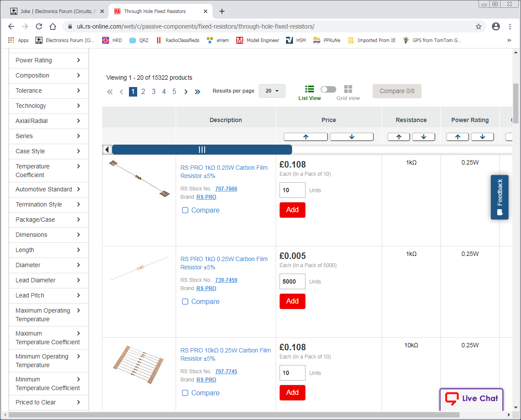This screenshot has width=521, height=420.
Task: Click the units field showing 5000
Action: point(293,281)
